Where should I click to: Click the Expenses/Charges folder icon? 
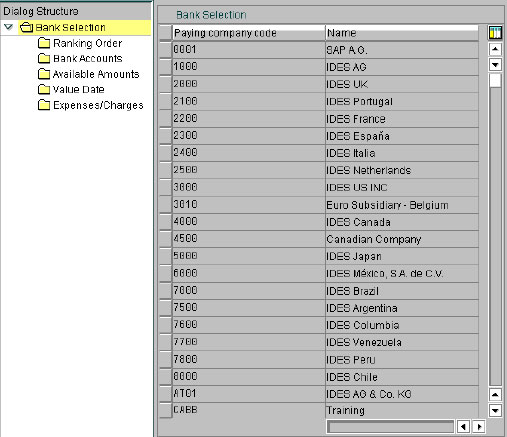point(44,105)
